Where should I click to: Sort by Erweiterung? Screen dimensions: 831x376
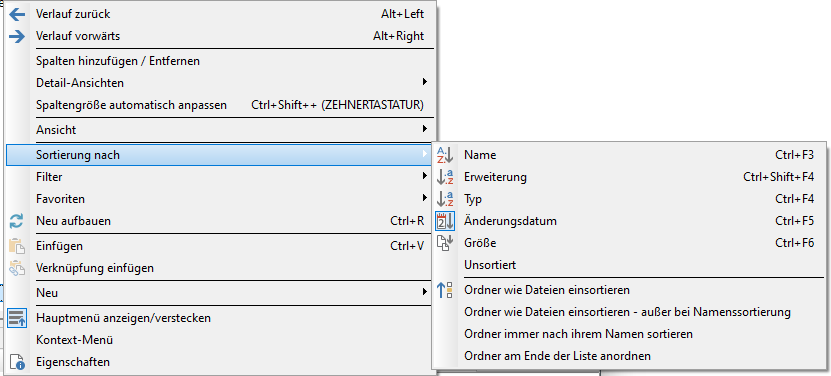pos(629,177)
